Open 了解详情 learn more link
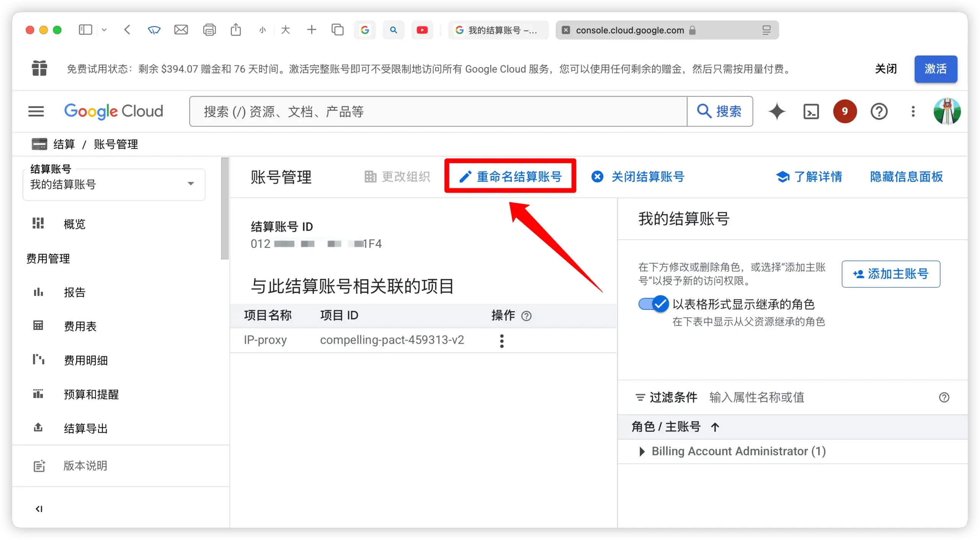The width and height of the screenshot is (980, 540). pyautogui.click(x=809, y=176)
